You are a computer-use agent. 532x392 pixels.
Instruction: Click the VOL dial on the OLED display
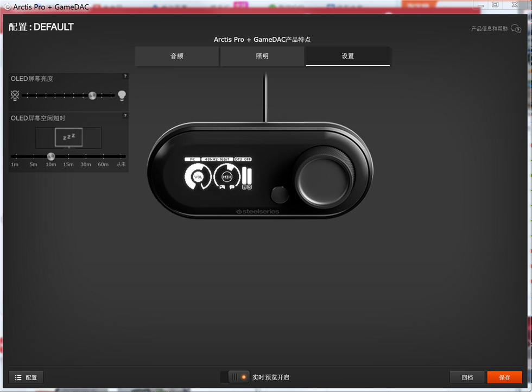point(198,177)
